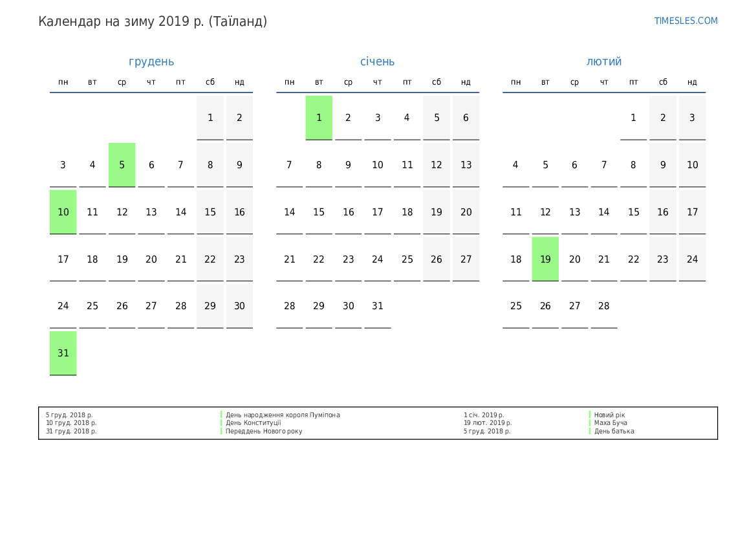Open the TIMESLES.COM link
Screen dimensions: 756x535
click(686, 21)
